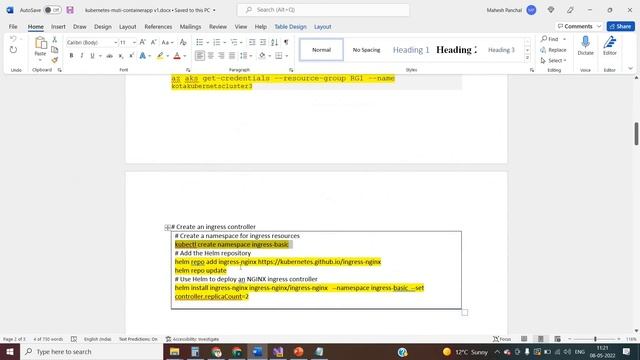
Task: Switch to Table Design tab
Action: (290, 27)
